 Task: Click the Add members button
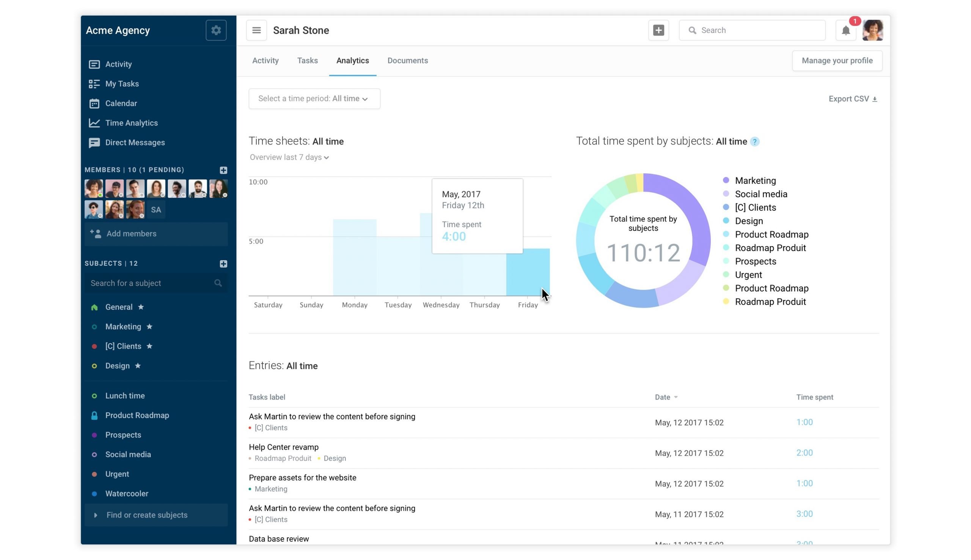pos(156,234)
